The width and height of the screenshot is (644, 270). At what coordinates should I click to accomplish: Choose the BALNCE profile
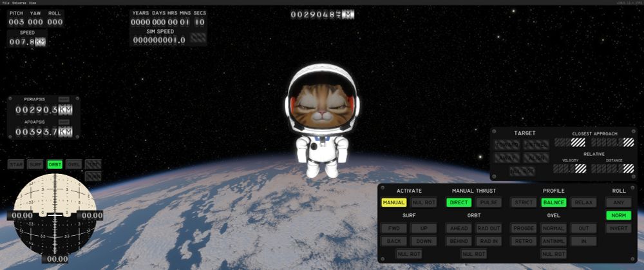[x=554, y=202]
